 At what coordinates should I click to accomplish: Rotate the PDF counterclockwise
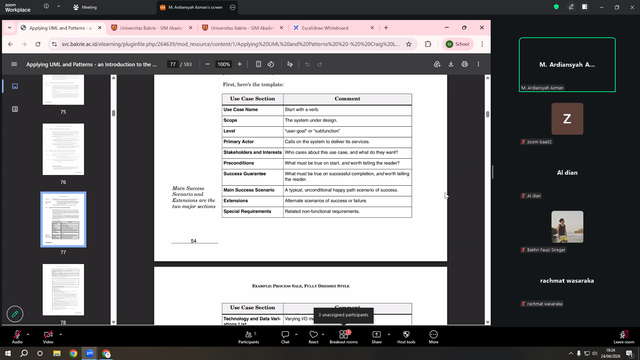click(271, 64)
